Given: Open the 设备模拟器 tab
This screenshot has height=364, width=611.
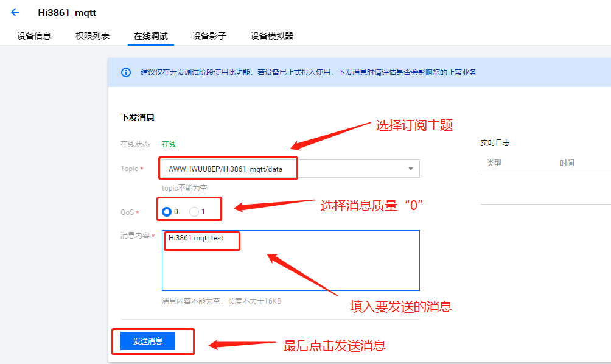Looking at the screenshot, I should click(x=272, y=36).
